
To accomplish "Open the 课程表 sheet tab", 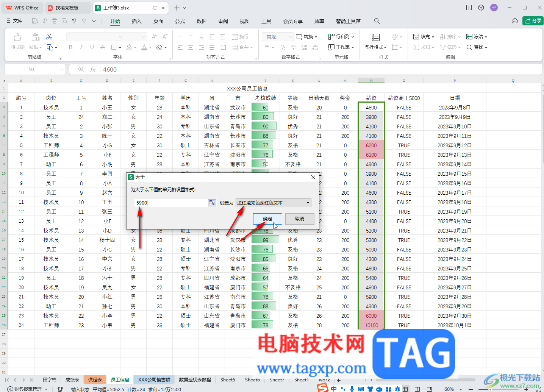I will click(95, 380).
